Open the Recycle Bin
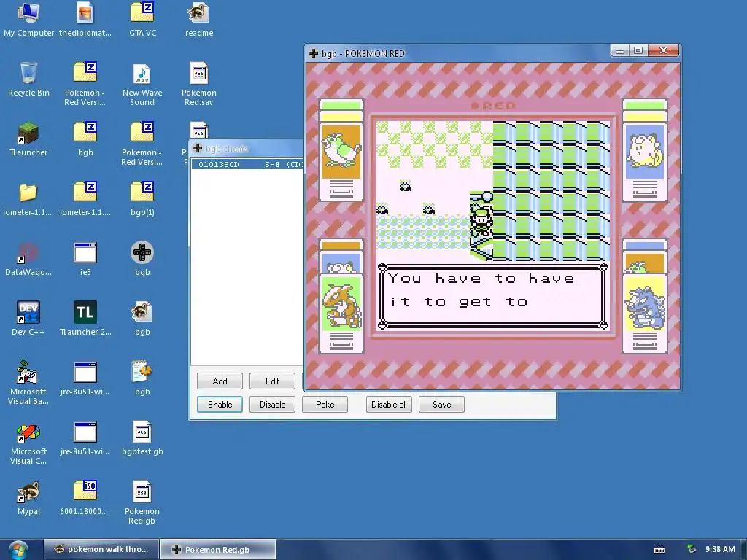The height and width of the screenshot is (560, 747). [28, 79]
